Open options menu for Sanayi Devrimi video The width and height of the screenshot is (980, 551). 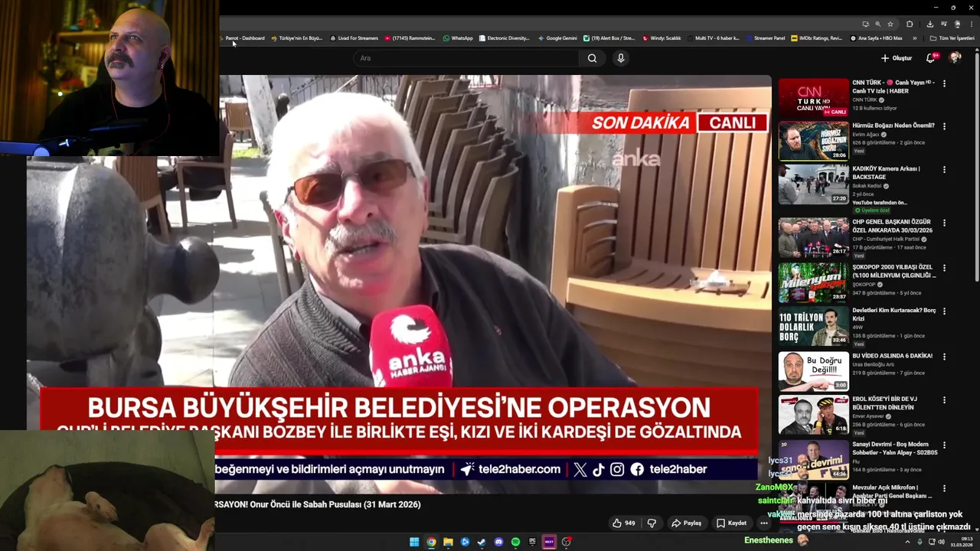click(x=944, y=445)
